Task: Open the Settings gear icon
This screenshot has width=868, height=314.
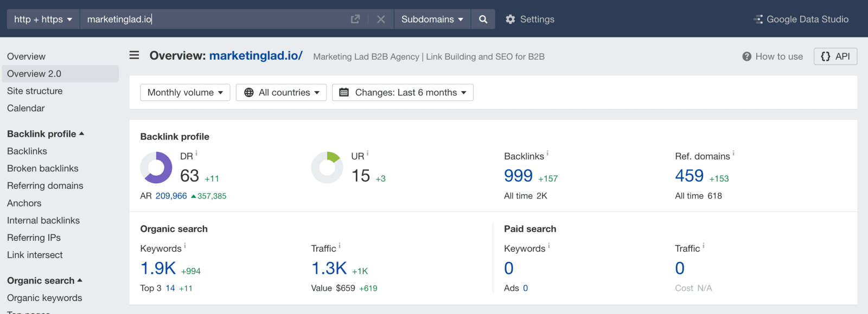Action: tap(510, 19)
